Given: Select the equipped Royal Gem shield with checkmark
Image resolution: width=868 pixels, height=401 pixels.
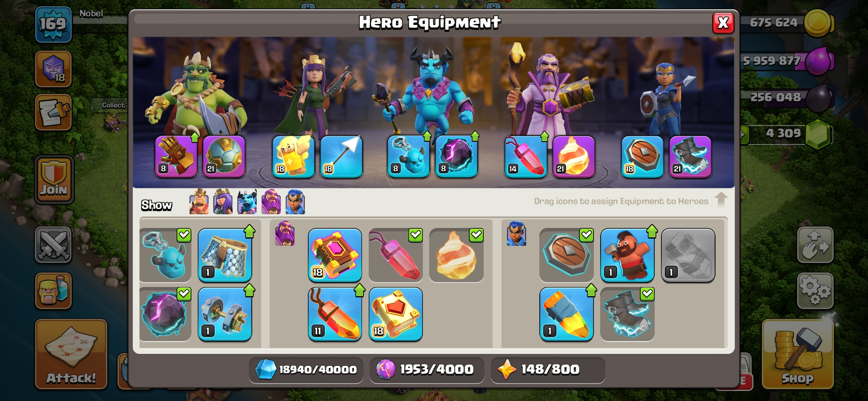Looking at the screenshot, I should 566,255.
